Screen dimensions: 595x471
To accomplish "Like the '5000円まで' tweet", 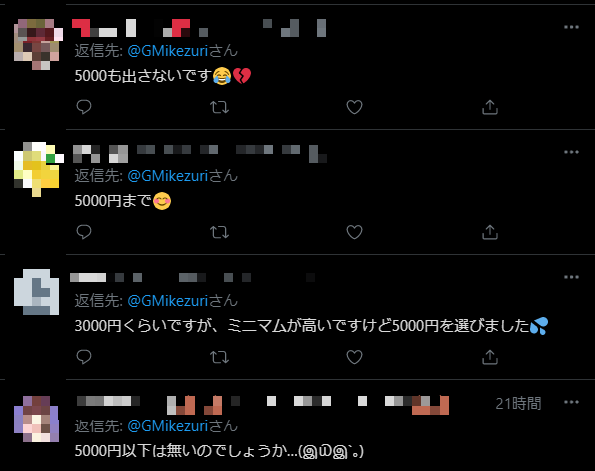I will pos(354,232).
